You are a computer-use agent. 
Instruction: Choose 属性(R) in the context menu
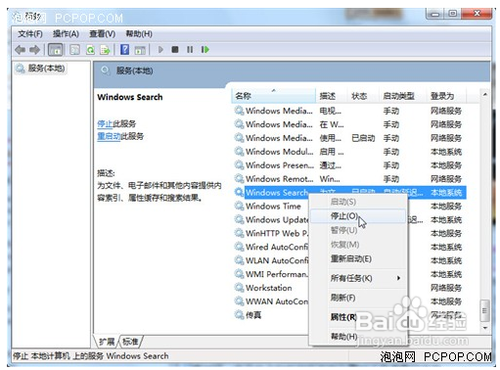click(358, 317)
